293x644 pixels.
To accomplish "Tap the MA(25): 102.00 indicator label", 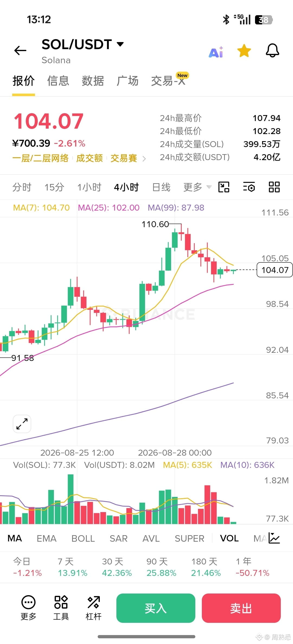I will [x=109, y=208].
